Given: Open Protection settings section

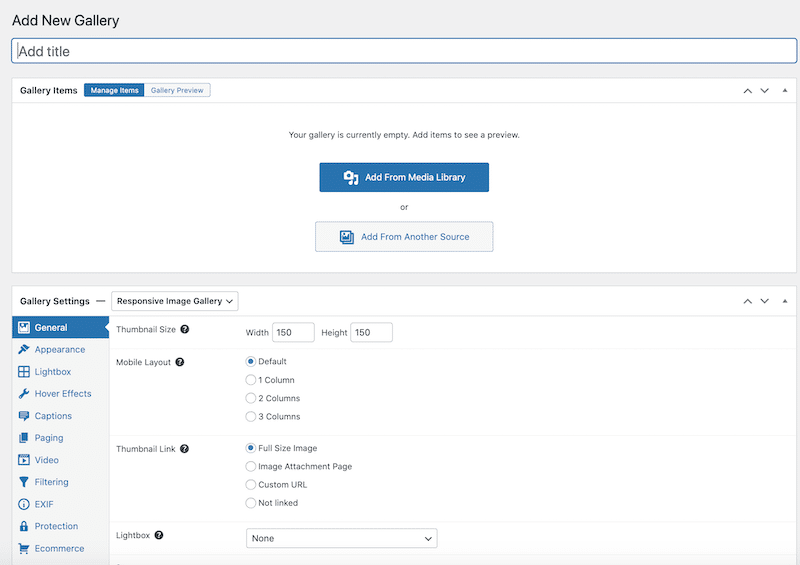Looking at the screenshot, I should 61,526.
